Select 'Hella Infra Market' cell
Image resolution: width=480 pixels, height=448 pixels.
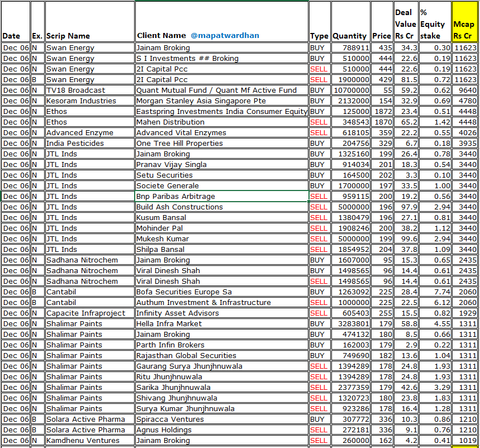222,323
